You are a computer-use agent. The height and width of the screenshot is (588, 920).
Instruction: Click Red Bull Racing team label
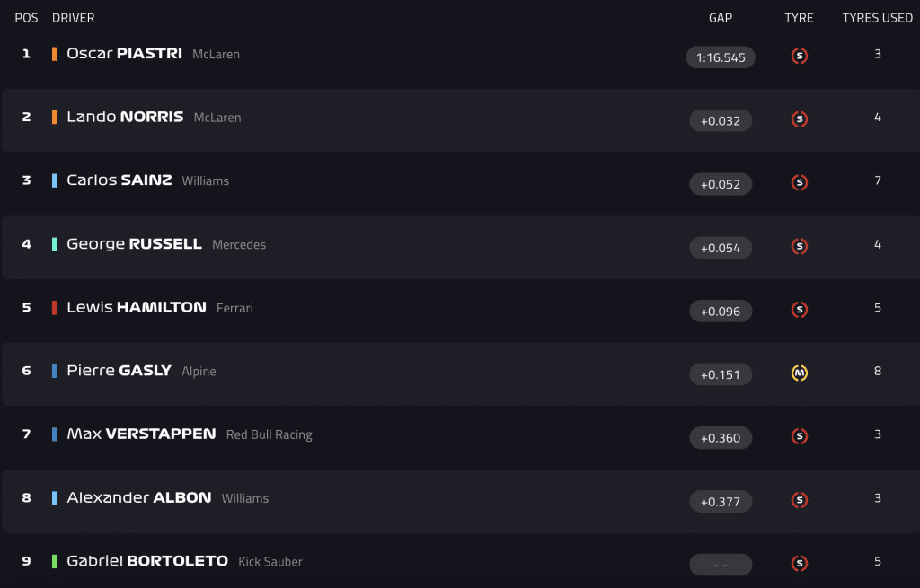tap(270, 434)
